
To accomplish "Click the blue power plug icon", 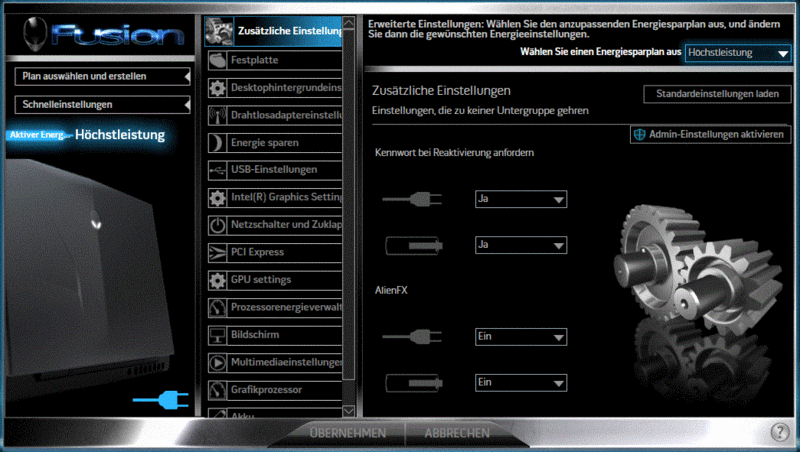I will tap(161, 400).
